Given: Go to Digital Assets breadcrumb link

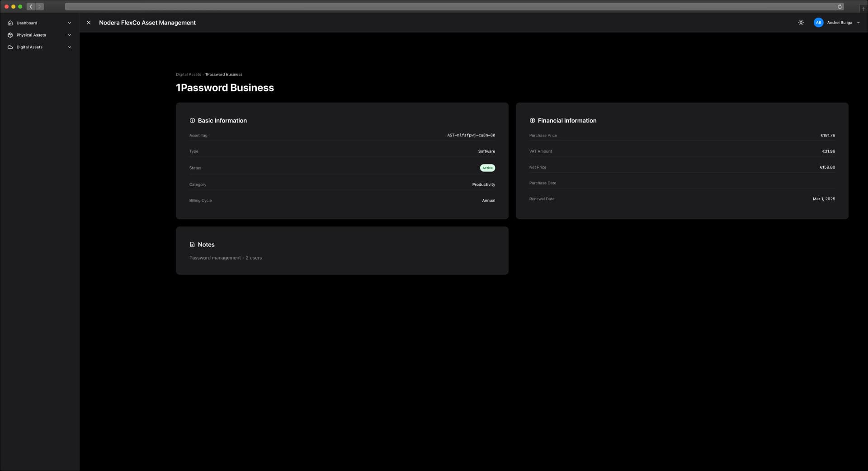Looking at the screenshot, I should tap(188, 75).
